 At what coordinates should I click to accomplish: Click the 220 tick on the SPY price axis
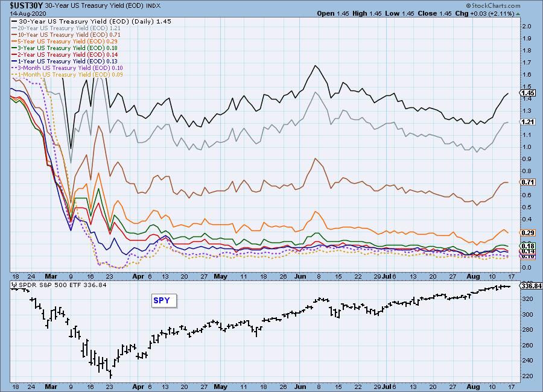point(527,376)
